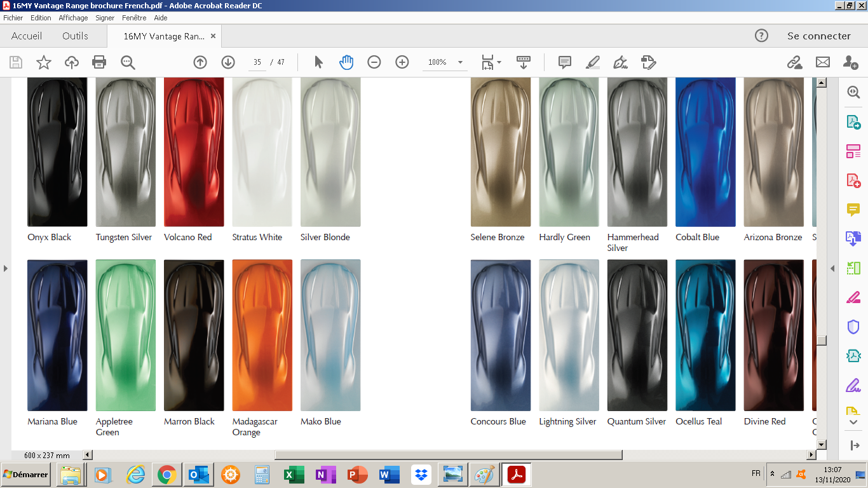Image resolution: width=868 pixels, height=488 pixels.
Task: Send the file by email envelope icon
Action: click(x=823, y=62)
